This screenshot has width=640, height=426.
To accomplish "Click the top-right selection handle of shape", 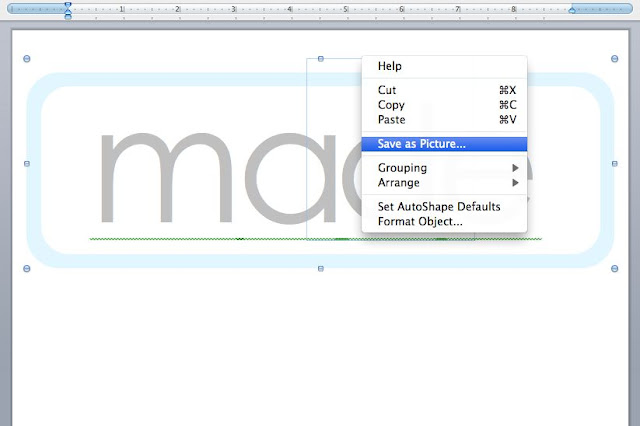I will [x=614, y=59].
